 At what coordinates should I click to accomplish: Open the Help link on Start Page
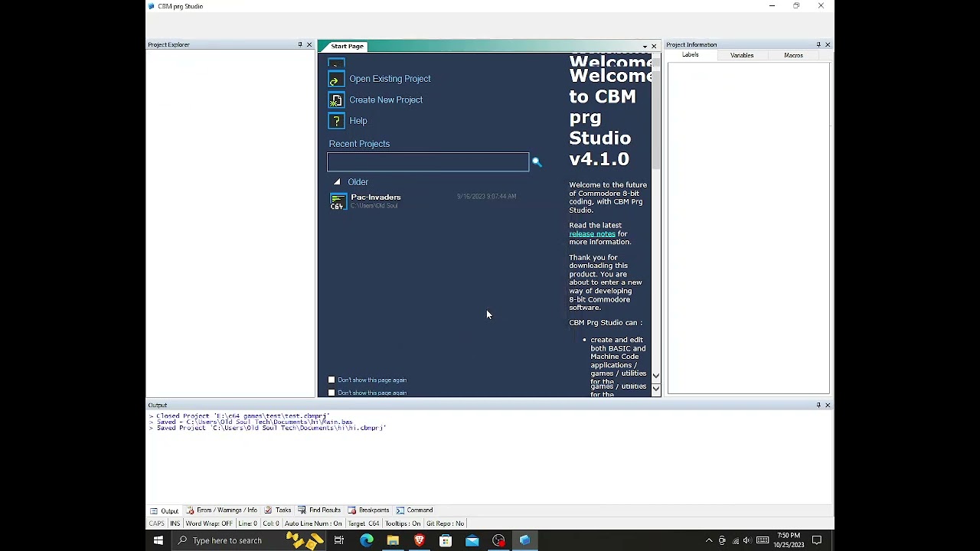click(358, 121)
